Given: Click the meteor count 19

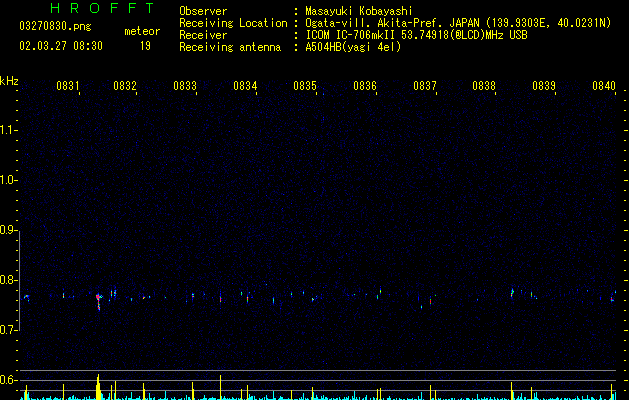Looking at the screenshot, I should 145,46.
